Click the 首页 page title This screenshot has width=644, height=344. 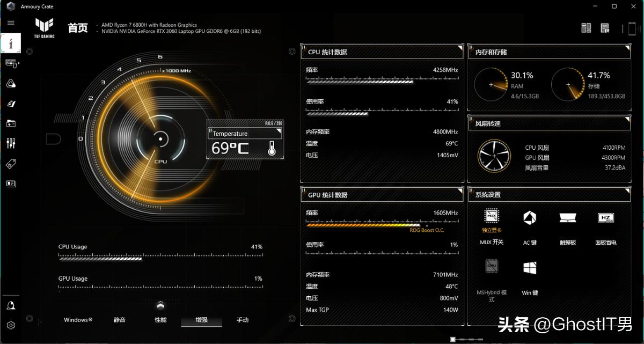click(78, 28)
